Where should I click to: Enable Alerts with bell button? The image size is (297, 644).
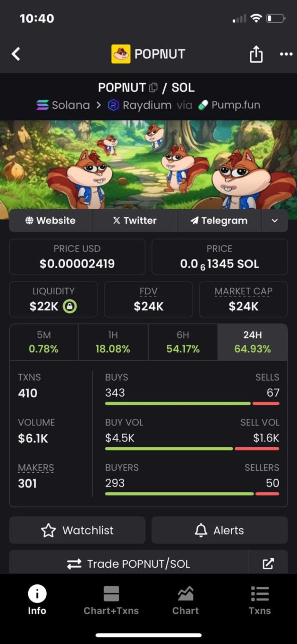[x=219, y=530]
